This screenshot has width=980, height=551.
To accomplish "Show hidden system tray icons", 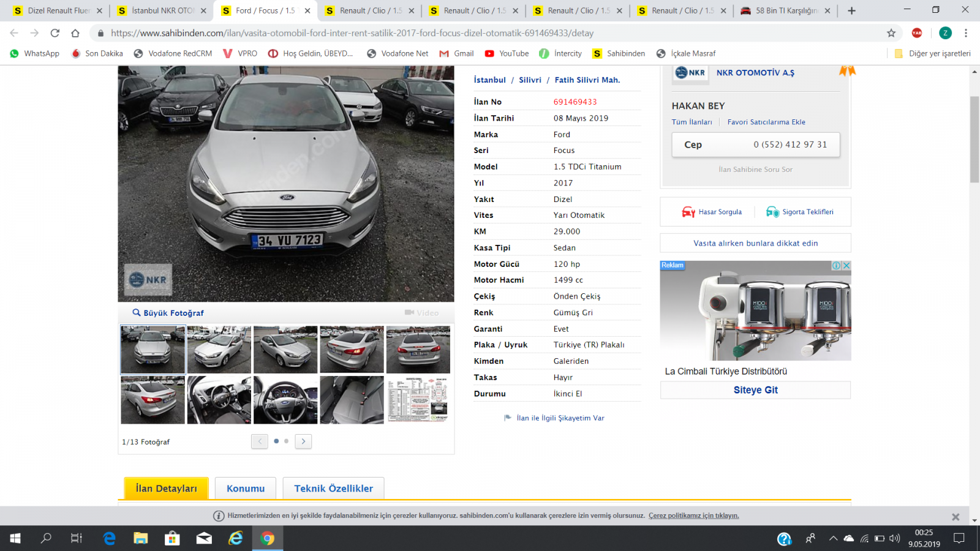I will tap(833, 538).
